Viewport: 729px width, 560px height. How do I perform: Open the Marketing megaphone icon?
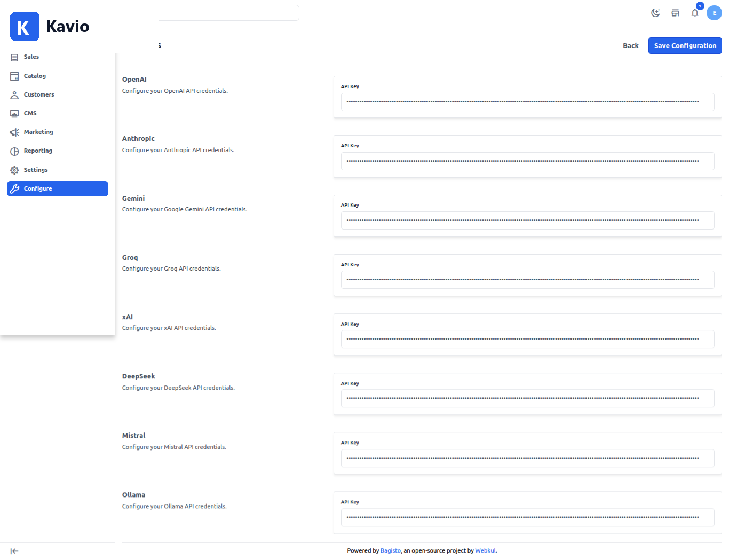(x=14, y=132)
